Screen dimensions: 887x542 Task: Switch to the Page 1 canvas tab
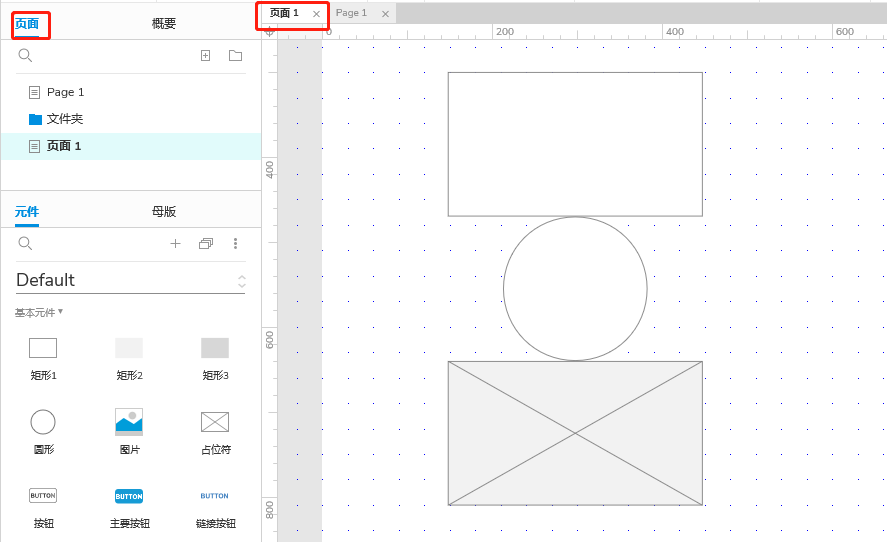[351, 13]
